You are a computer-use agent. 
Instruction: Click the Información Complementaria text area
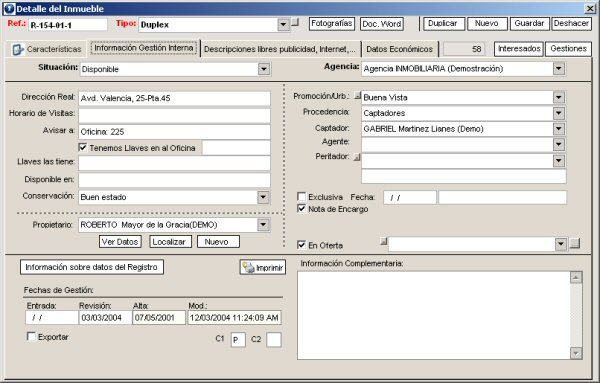(434, 315)
